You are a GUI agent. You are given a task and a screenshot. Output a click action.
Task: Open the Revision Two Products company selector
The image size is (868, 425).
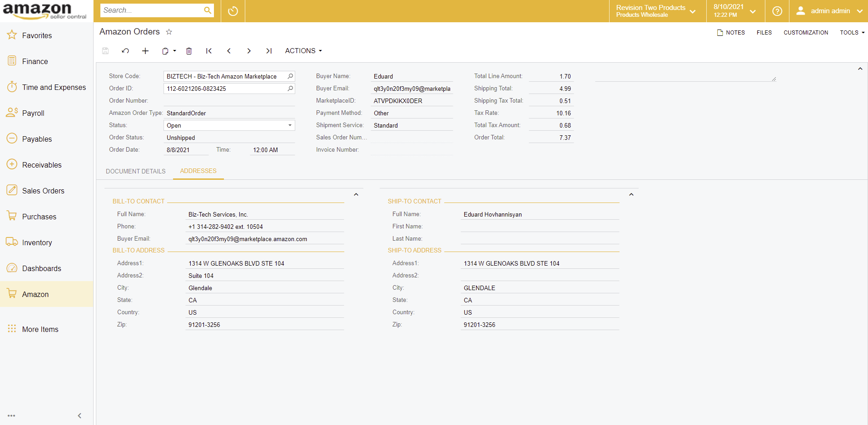tap(657, 11)
